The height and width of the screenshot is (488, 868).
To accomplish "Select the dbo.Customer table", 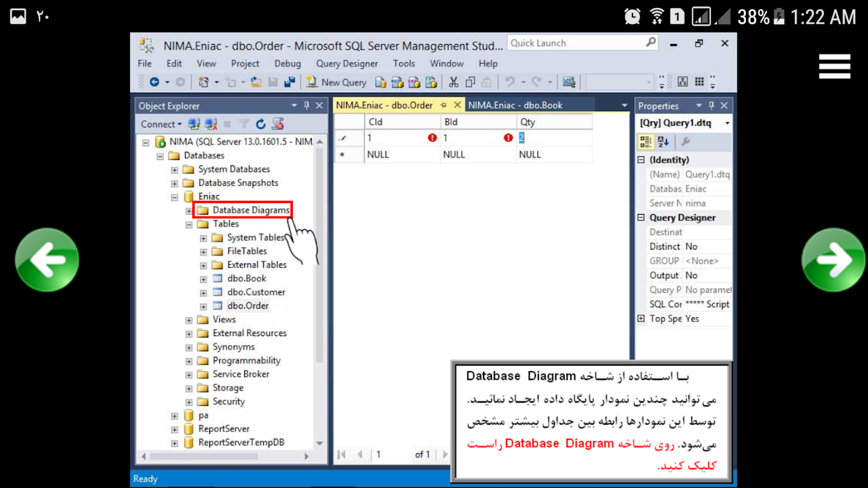I will pos(256,292).
